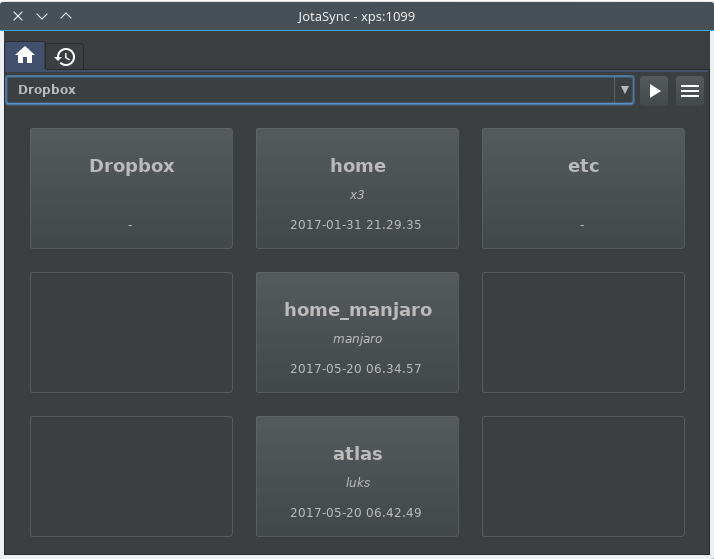The image size is (714, 559).
Task: Select the atlas job tile
Action: tap(357, 476)
